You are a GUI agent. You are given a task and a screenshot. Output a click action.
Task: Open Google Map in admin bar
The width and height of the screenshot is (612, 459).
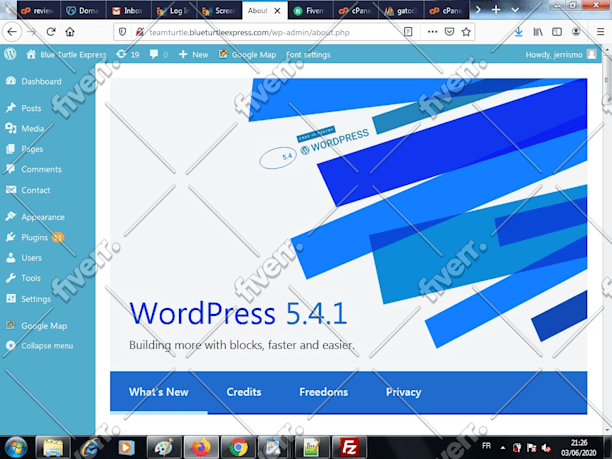coord(247,55)
